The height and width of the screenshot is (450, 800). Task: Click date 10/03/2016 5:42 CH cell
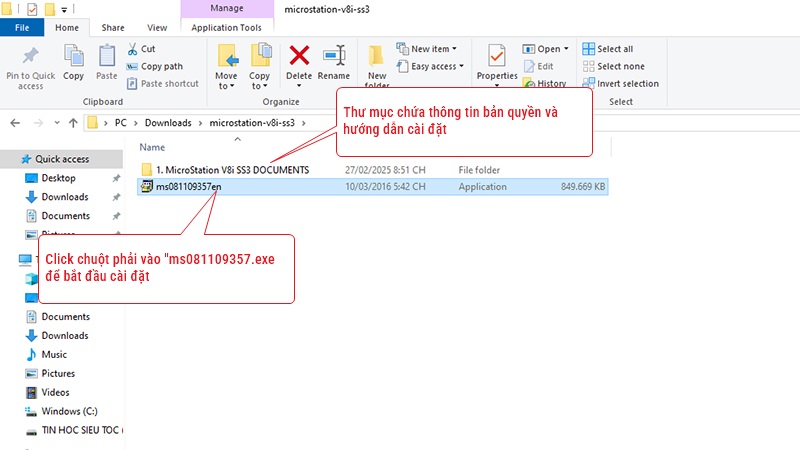385,187
